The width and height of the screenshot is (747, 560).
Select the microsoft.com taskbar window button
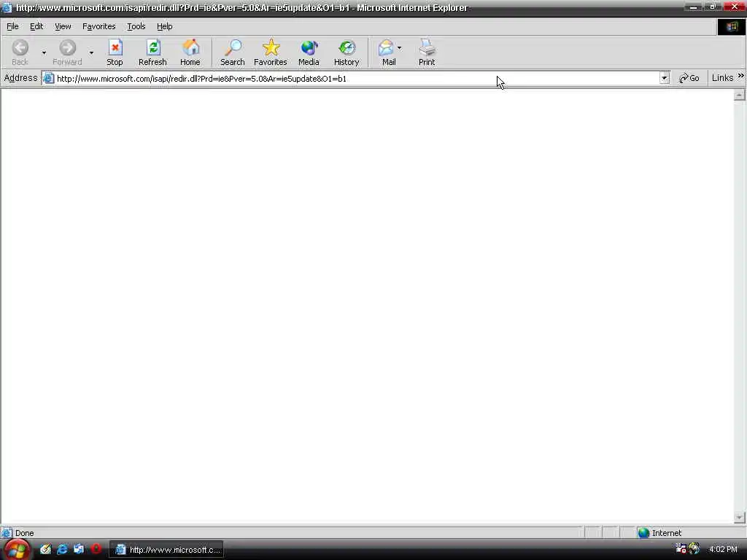[x=167, y=550]
